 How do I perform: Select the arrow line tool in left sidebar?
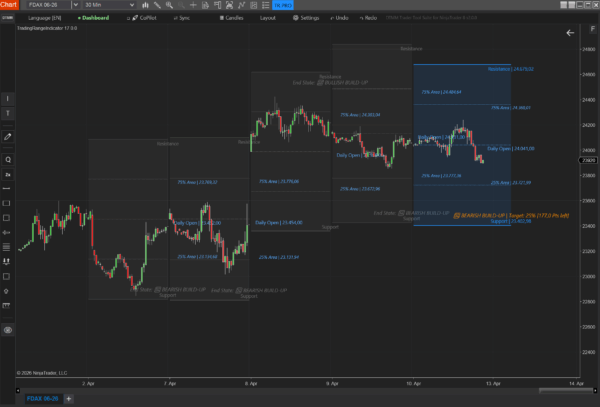[x=7, y=232]
